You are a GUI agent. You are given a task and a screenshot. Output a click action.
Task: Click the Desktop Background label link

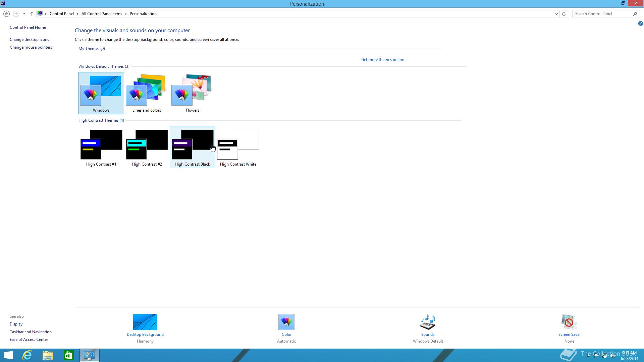(x=145, y=335)
